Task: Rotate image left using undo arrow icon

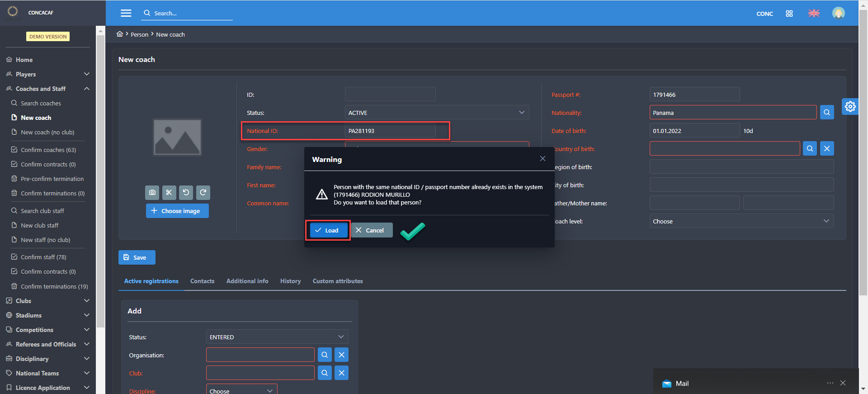Action: coord(186,192)
